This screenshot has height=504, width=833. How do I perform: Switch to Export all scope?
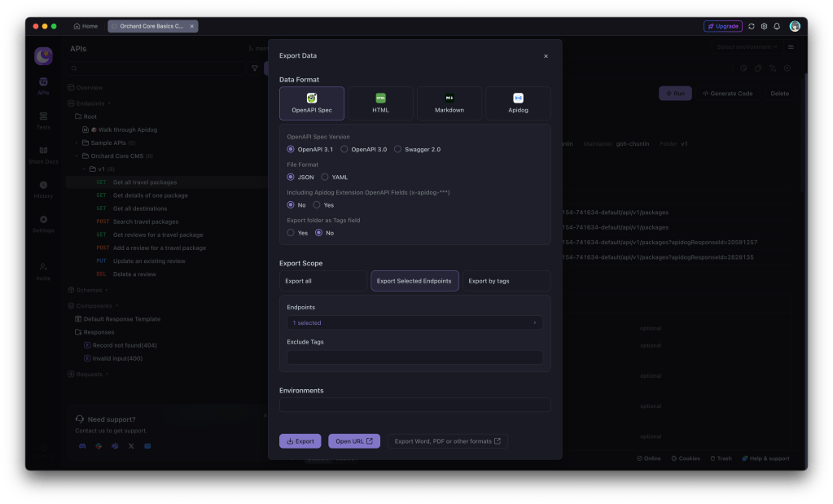(322, 281)
